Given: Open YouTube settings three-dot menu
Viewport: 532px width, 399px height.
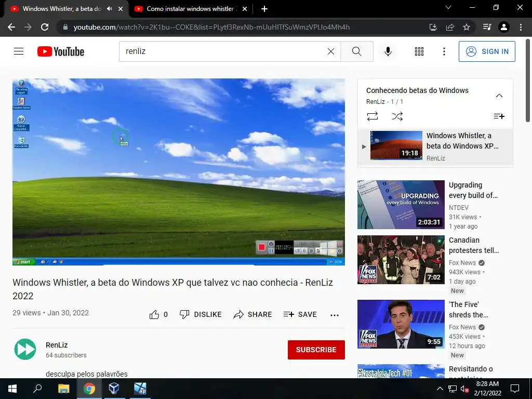Looking at the screenshot, I should (x=444, y=51).
